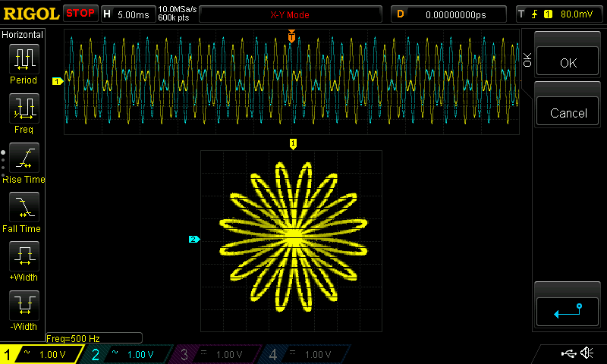Select the Period measurement icon
607x364 pixels.
[24, 59]
